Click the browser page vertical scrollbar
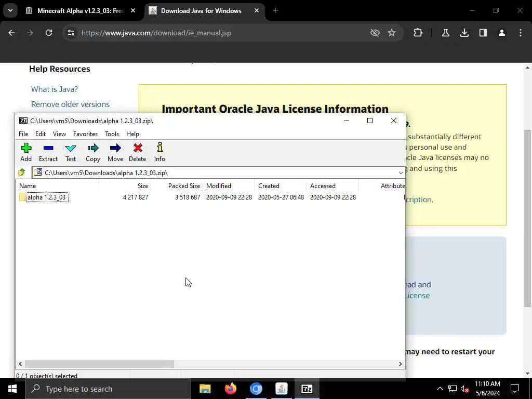Image resolution: width=532 pixels, height=399 pixels. (527, 218)
